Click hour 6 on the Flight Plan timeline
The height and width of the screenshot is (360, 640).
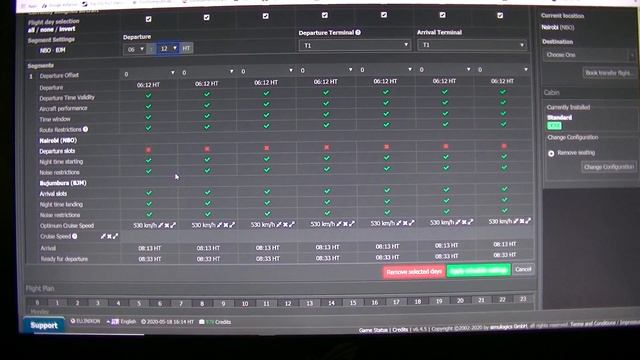160,304
